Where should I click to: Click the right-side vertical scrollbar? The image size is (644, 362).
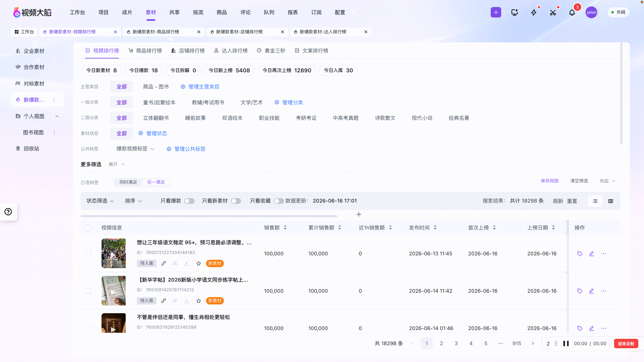click(621, 94)
